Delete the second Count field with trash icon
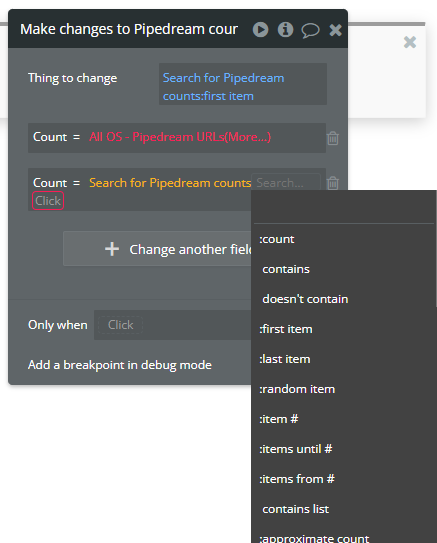Screen dimensions: 437x543 333,183
